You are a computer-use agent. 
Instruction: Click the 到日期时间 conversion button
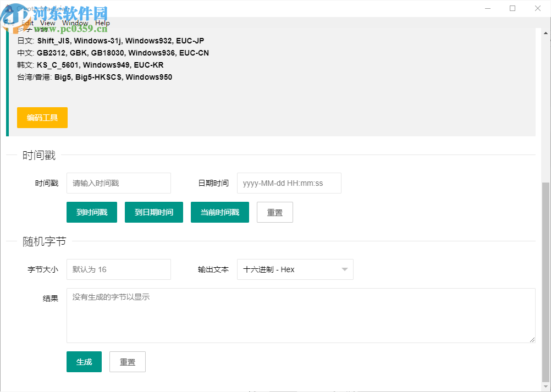click(x=153, y=212)
